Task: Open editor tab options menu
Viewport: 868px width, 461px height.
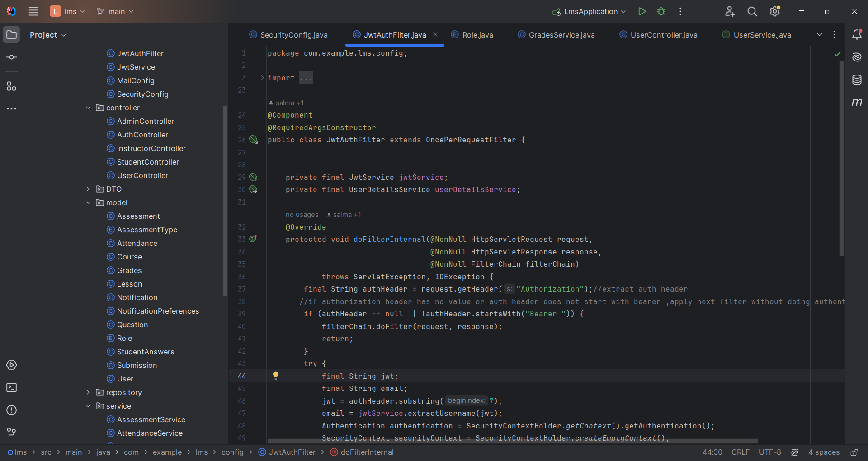Action: point(834,34)
